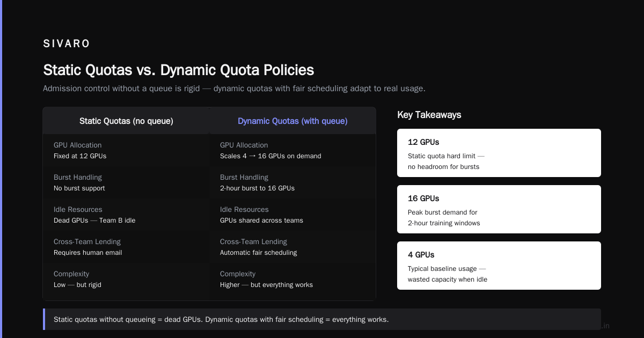Click 'Requires human email' cell

[x=88, y=253]
